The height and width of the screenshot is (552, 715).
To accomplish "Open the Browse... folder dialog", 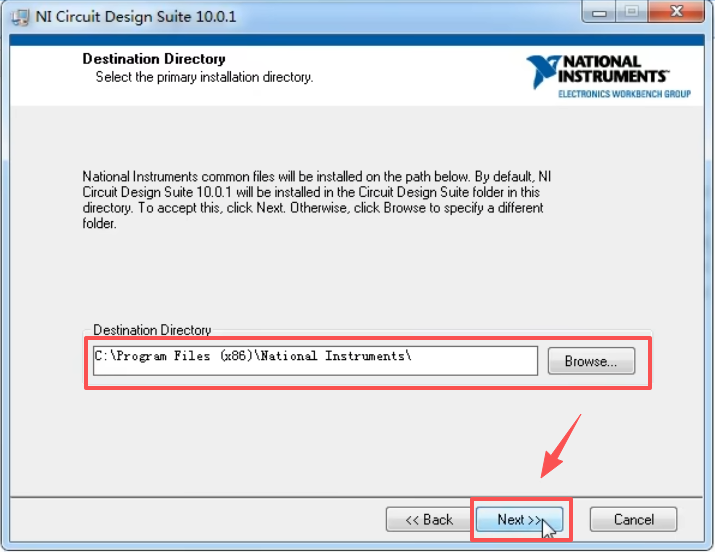I will pyautogui.click(x=591, y=361).
